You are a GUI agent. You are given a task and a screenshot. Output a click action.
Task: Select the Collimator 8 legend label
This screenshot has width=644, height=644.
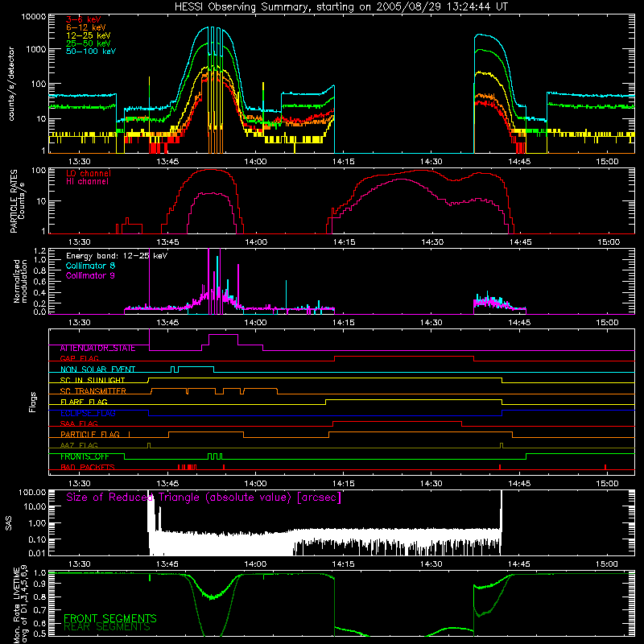[x=90, y=266]
